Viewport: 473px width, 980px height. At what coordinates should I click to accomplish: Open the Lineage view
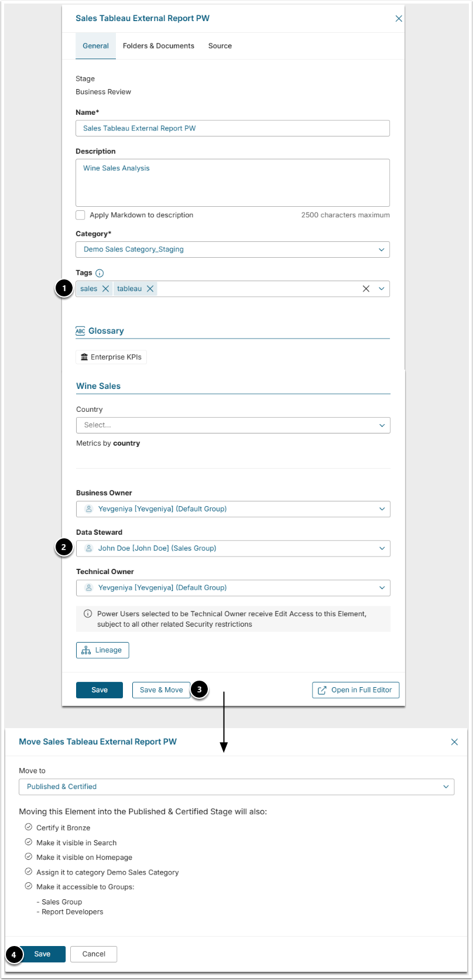102,650
